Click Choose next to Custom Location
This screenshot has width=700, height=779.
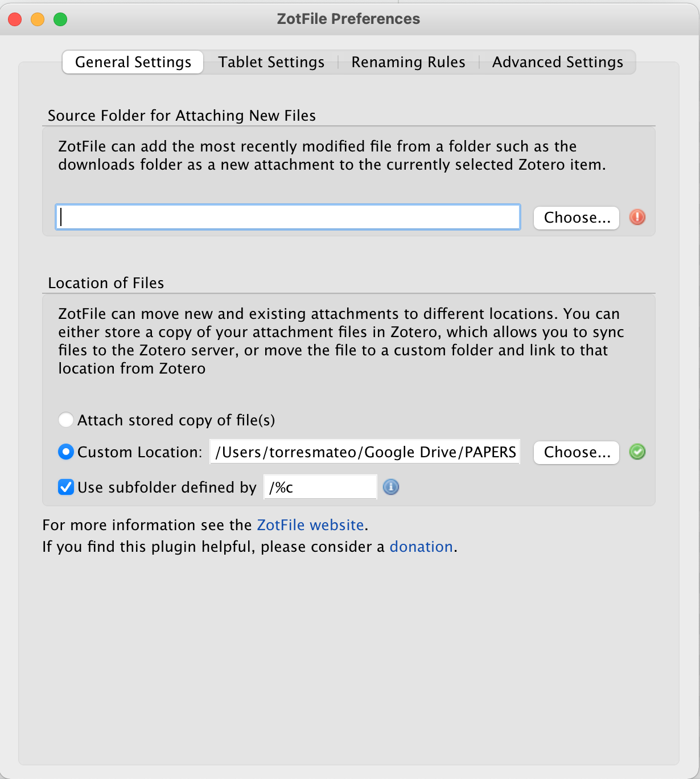(x=576, y=453)
